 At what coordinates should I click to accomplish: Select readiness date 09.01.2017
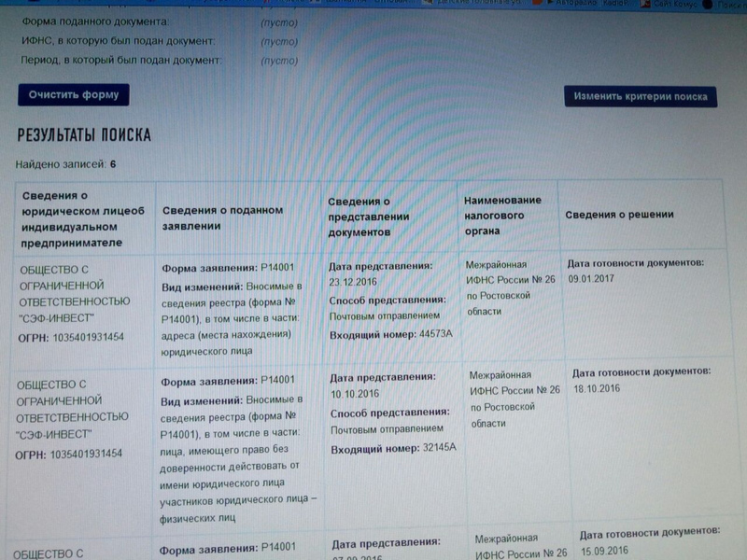(x=591, y=278)
